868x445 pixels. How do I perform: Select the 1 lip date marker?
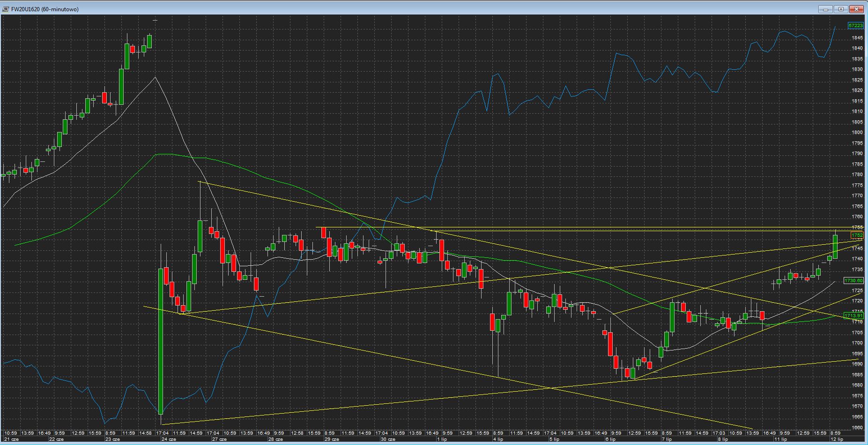441,439
